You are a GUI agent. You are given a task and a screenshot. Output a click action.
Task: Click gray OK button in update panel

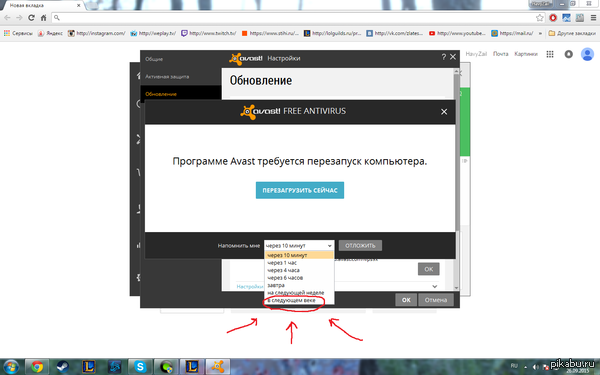pyautogui.click(x=429, y=269)
